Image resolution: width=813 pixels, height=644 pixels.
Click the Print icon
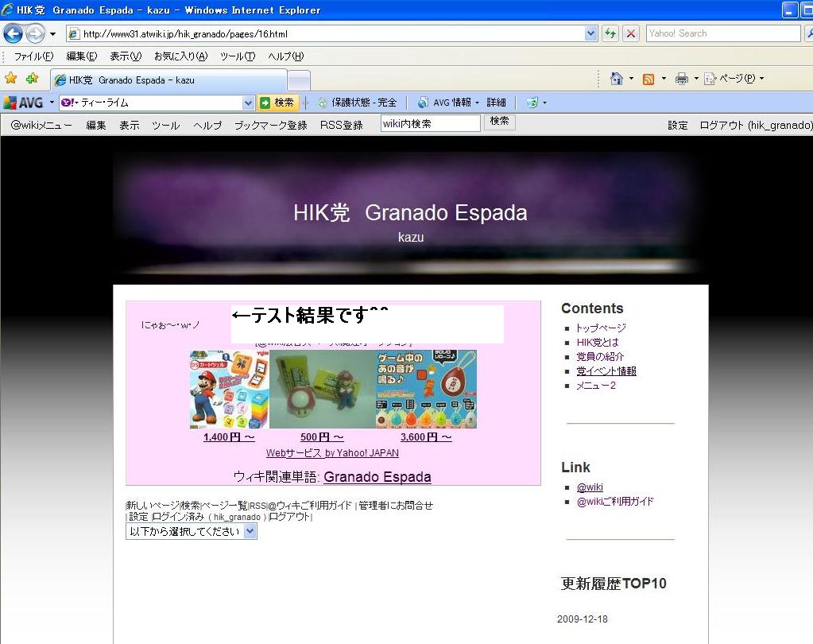[681, 79]
